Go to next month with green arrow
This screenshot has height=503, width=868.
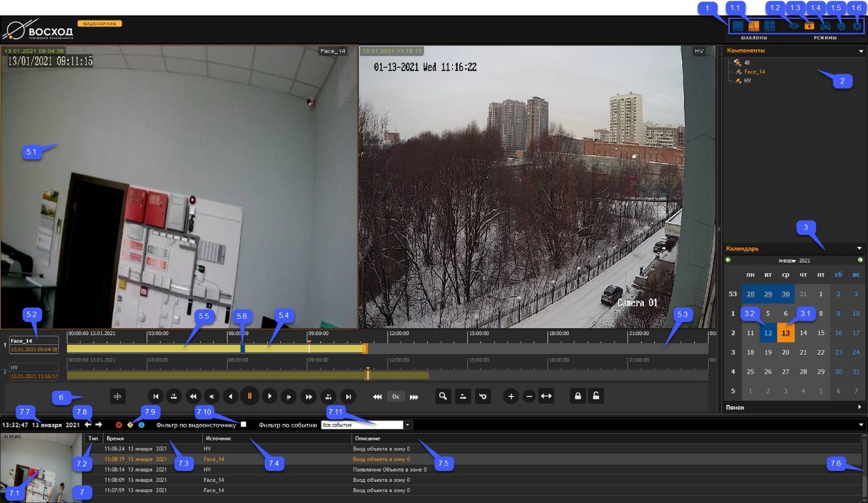pyautogui.click(x=859, y=260)
